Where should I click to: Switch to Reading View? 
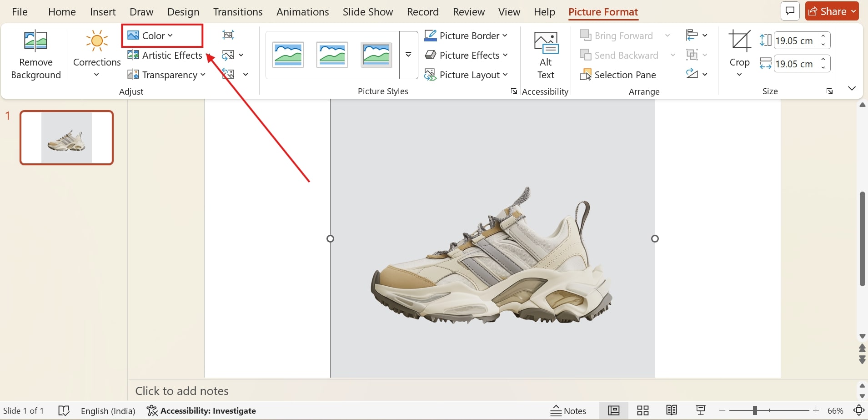tap(672, 410)
